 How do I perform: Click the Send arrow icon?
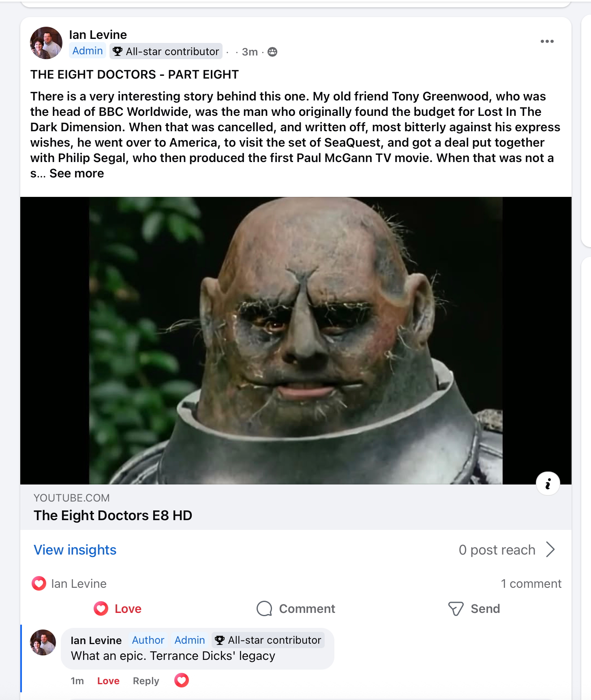coord(456,608)
